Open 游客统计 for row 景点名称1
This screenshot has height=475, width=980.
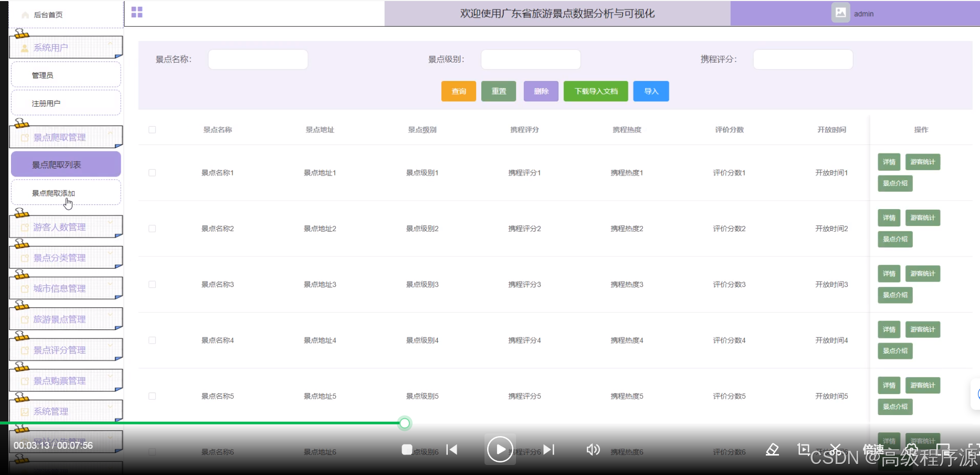[923, 162]
